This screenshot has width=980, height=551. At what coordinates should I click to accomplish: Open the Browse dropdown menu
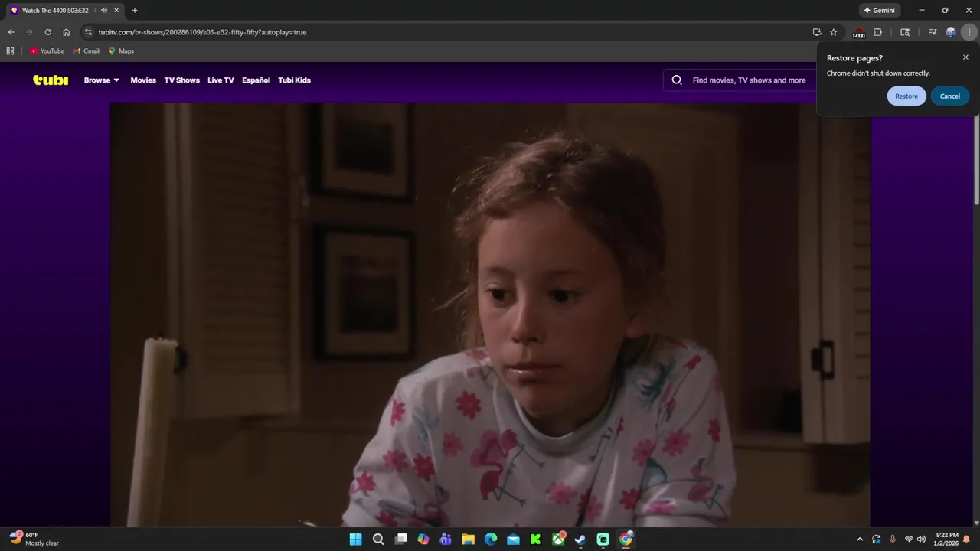click(101, 80)
